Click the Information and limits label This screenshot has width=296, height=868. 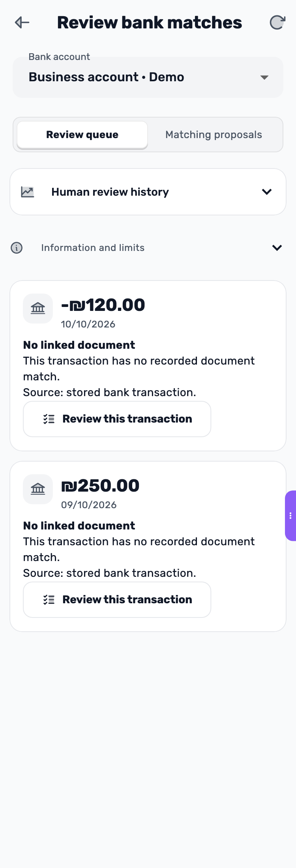tap(93, 248)
